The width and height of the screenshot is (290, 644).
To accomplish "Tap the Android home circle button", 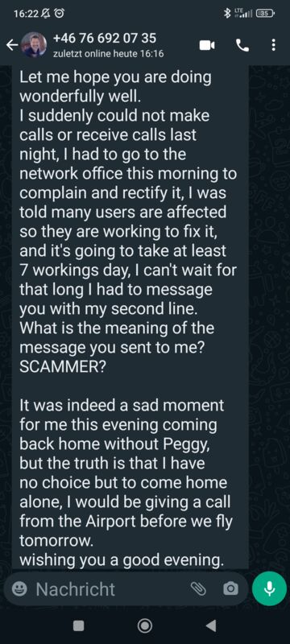I will click(x=144, y=625).
